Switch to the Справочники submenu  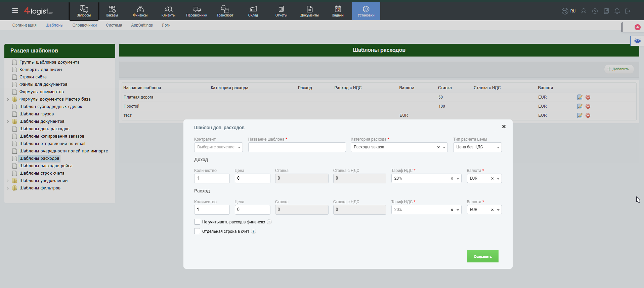tap(85, 25)
